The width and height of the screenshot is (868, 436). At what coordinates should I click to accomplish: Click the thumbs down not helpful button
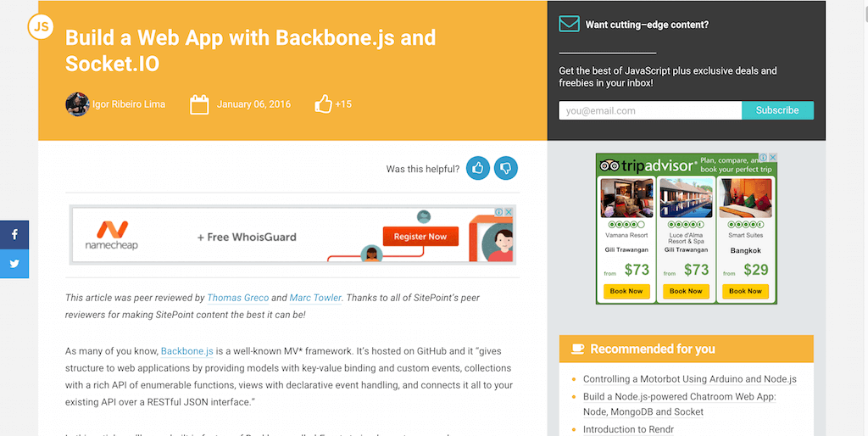[505, 168]
